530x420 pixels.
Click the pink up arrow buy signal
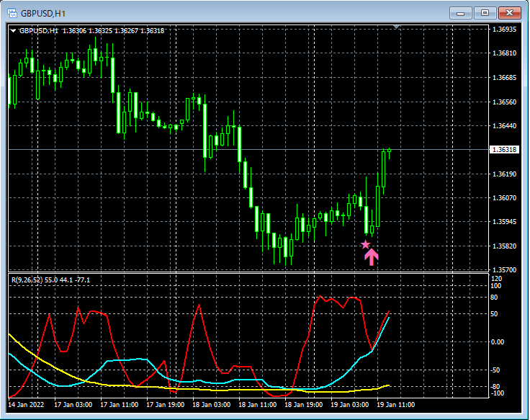(x=371, y=257)
